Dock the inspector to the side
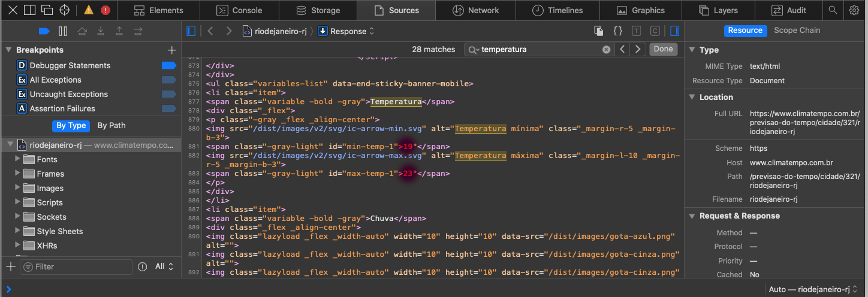868x297 pixels. [x=29, y=10]
